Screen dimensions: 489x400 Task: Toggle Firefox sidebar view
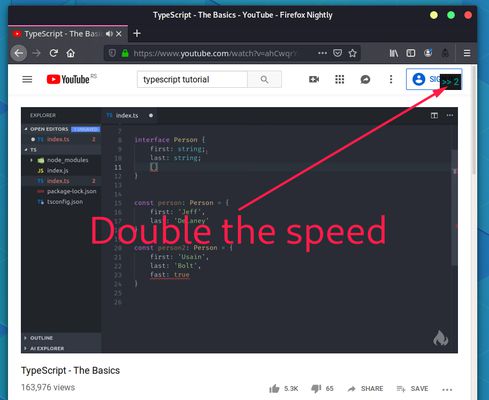411,53
